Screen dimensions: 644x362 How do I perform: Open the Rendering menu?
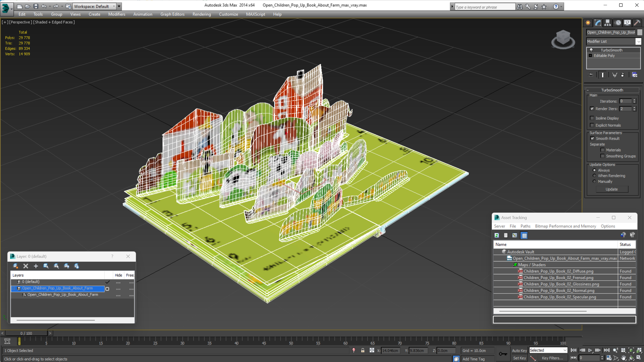click(x=202, y=14)
